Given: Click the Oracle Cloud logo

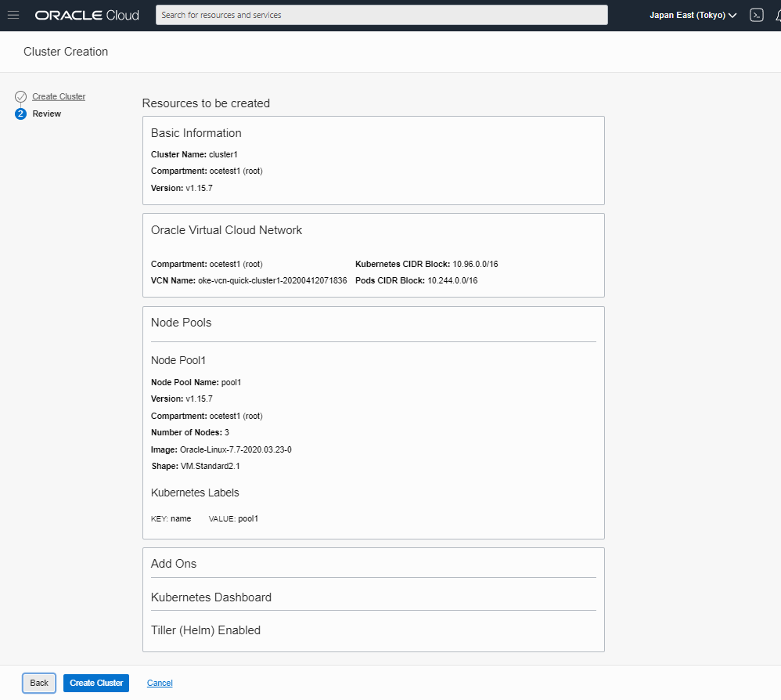Looking at the screenshot, I should (x=87, y=16).
